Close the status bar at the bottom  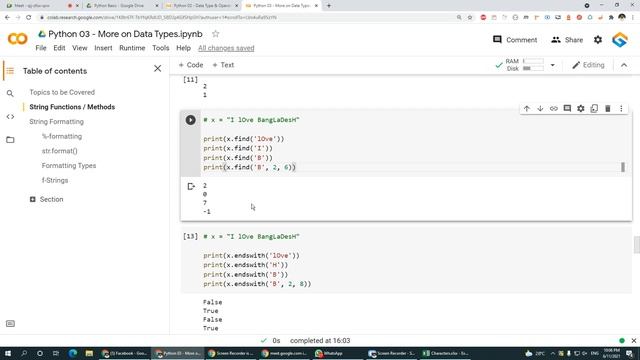coord(633,340)
